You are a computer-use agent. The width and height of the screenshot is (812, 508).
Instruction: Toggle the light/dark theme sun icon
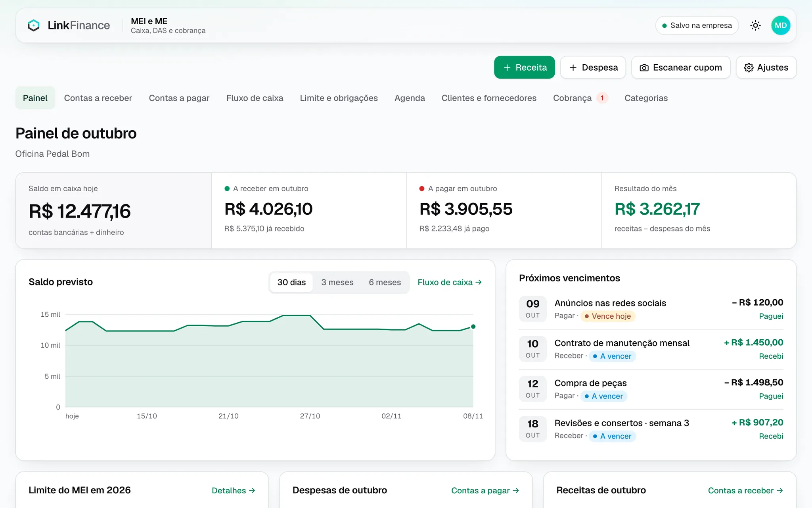(x=755, y=25)
